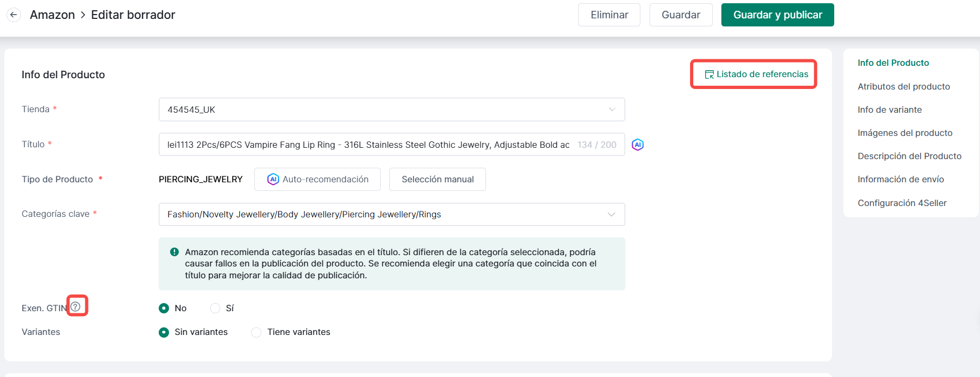
Task: Select No for GTIN exemption
Action: tap(164, 308)
